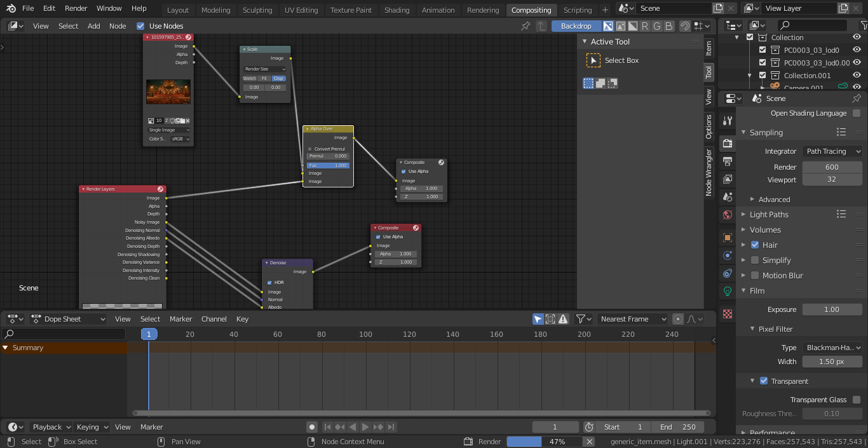Enable Open Shading Language checkbox
The image size is (868, 448).
pyautogui.click(x=857, y=113)
